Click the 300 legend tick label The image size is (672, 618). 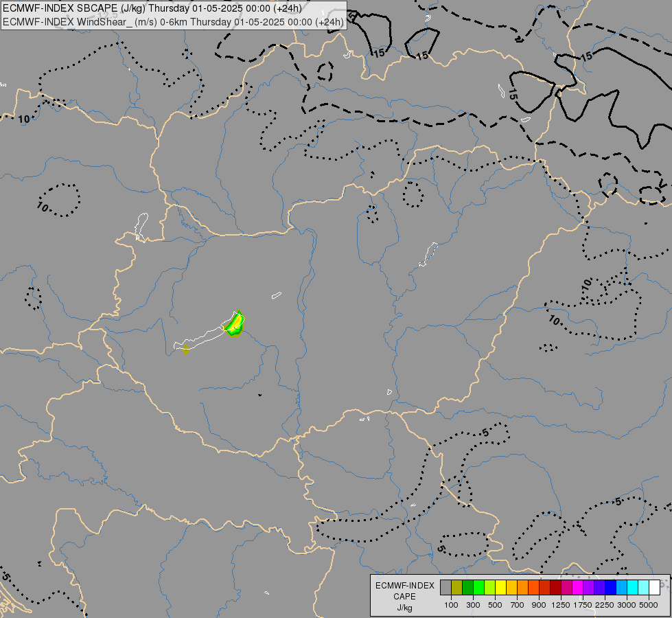click(x=473, y=605)
